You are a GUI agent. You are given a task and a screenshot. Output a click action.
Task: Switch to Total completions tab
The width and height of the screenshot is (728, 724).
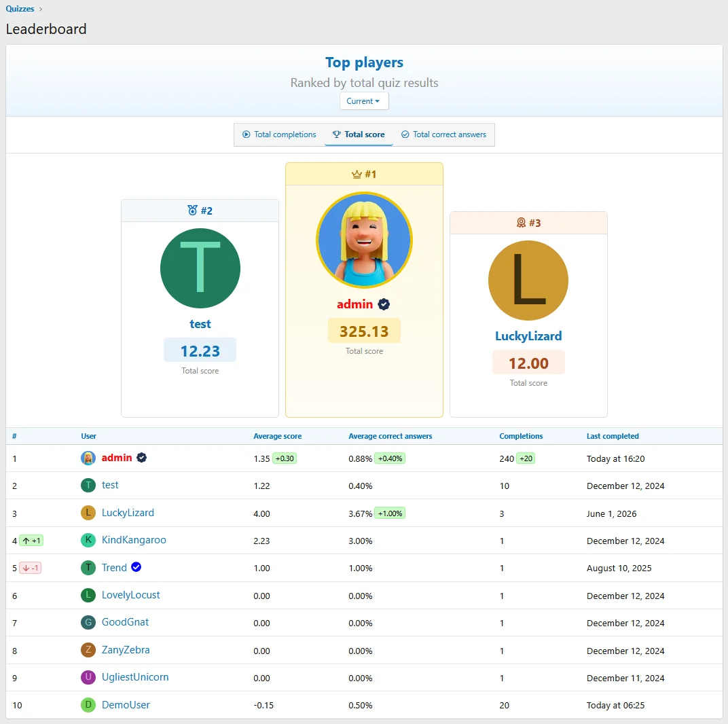(x=279, y=134)
